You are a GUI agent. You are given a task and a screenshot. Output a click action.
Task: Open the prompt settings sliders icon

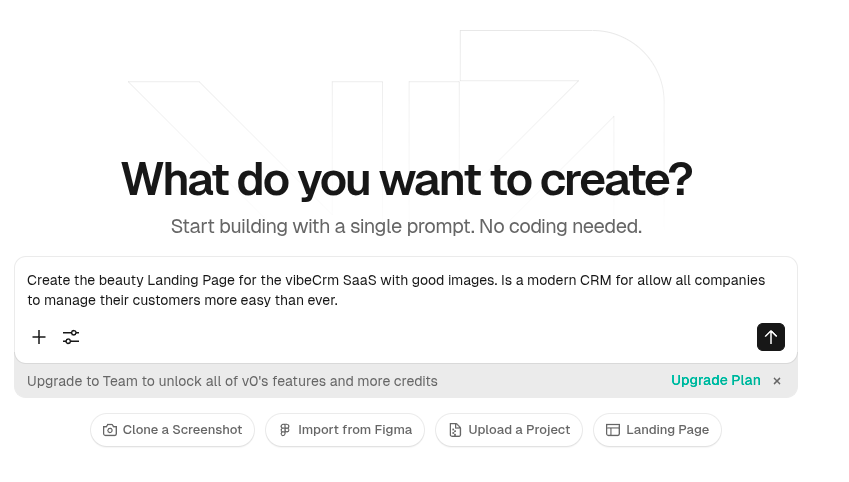pos(71,337)
